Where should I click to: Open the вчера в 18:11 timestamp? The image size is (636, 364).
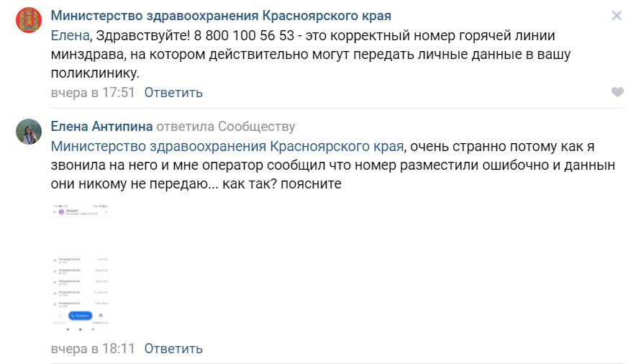point(93,349)
